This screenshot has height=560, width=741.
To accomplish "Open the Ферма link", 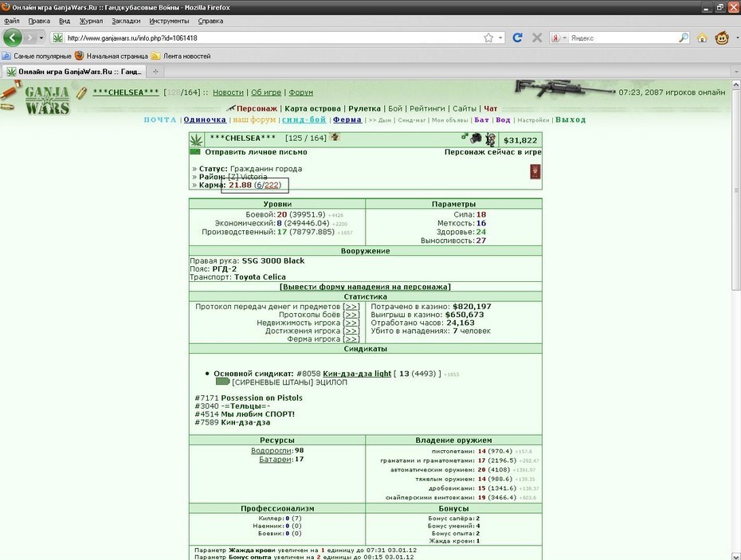I will click(347, 120).
